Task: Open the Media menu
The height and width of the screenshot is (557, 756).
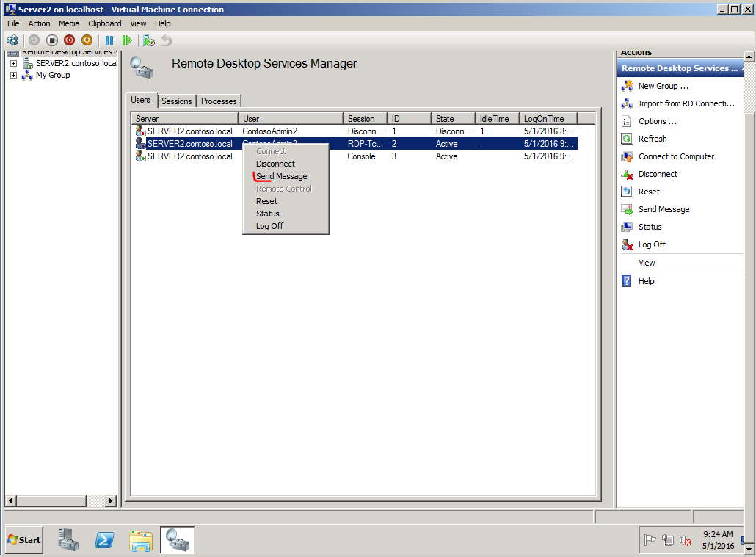Action: coord(69,23)
